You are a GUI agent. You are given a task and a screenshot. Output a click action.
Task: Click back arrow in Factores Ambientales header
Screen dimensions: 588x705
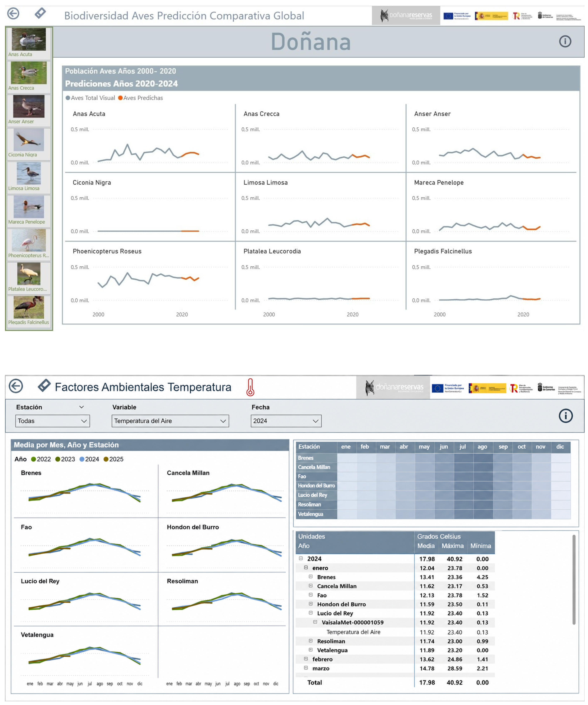(15, 386)
